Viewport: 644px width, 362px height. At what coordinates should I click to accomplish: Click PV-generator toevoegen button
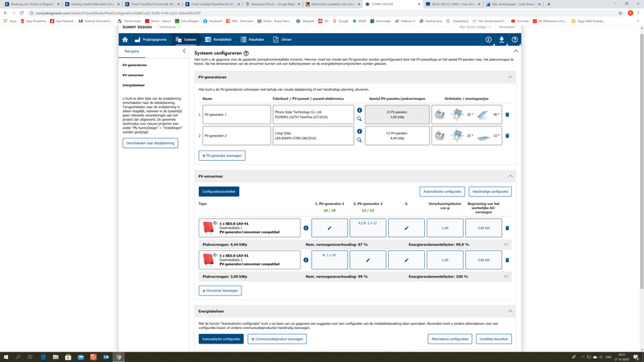222,155
